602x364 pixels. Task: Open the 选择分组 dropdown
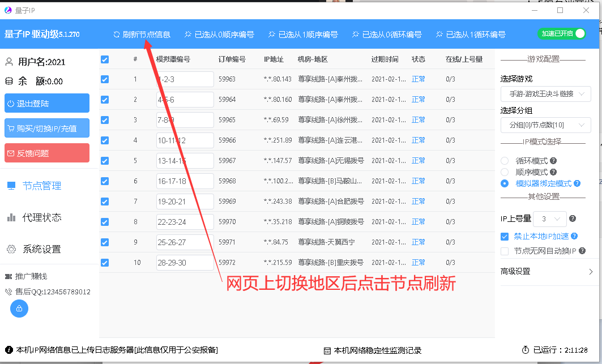point(545,125)
